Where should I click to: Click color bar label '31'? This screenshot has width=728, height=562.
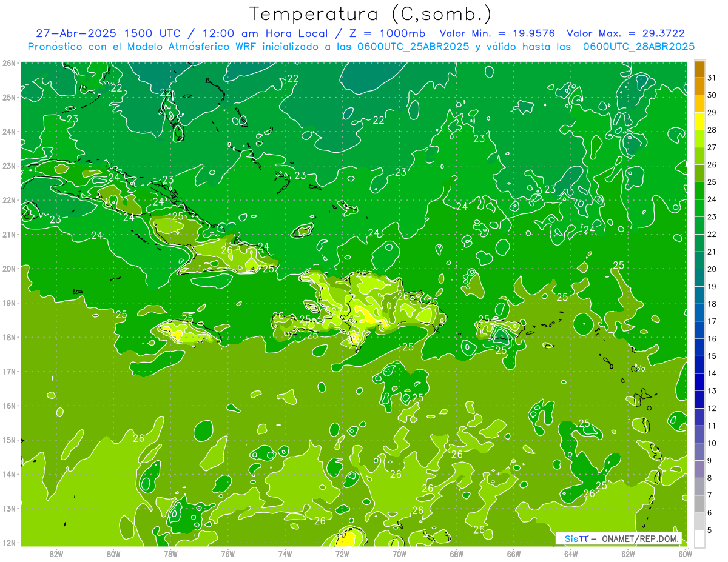[712, 77]
